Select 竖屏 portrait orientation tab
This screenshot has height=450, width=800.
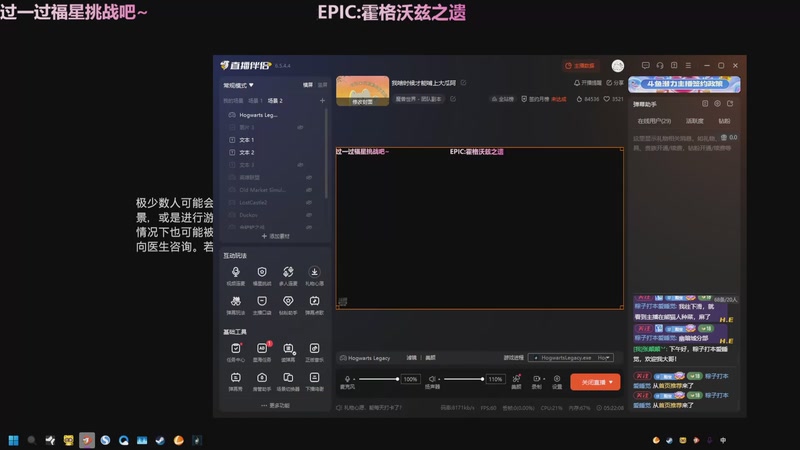tap(322, 85)
